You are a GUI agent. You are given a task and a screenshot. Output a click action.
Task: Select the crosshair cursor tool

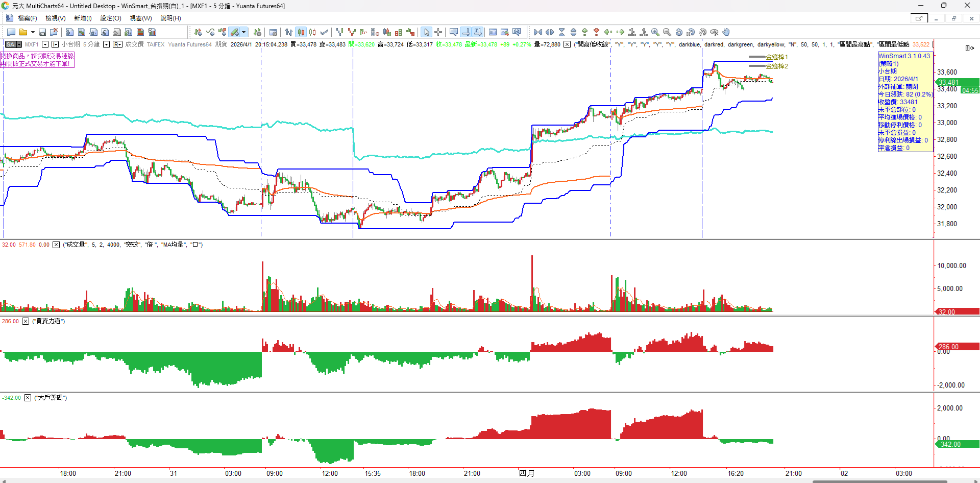(438, 32)
